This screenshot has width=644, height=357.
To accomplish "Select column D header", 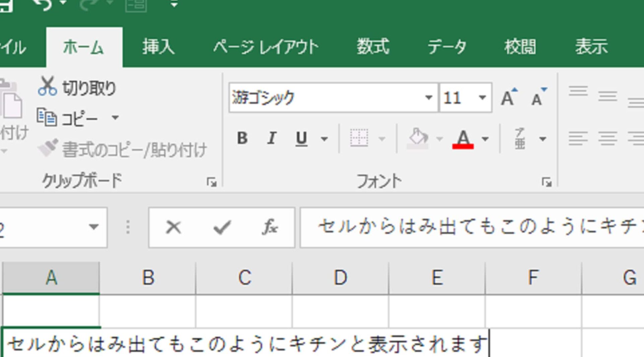I will click(340, 278).
